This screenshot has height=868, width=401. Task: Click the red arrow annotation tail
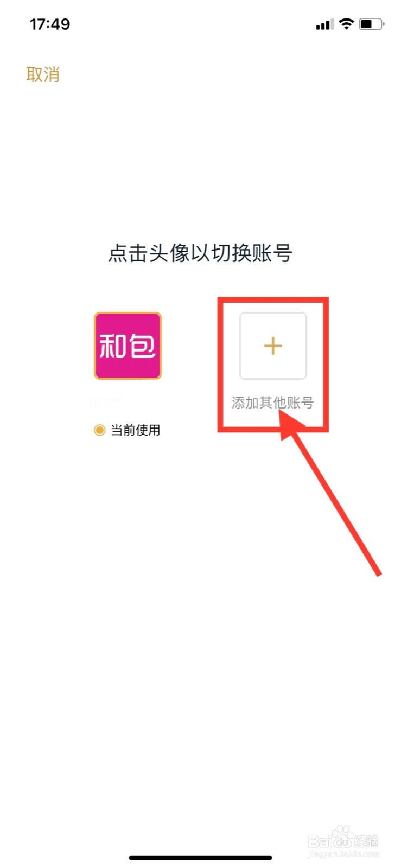(x=378, y=572)
